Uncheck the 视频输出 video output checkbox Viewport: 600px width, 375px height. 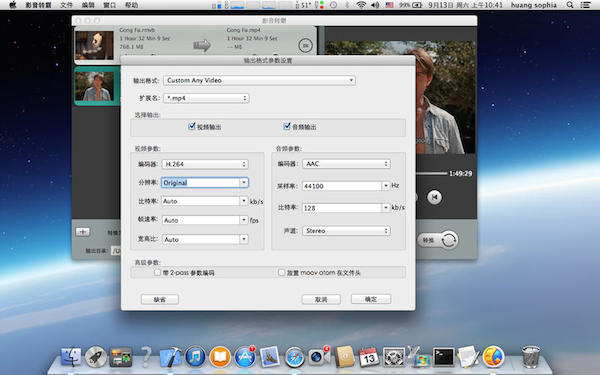pyautogui.click(x=192, y=126)
